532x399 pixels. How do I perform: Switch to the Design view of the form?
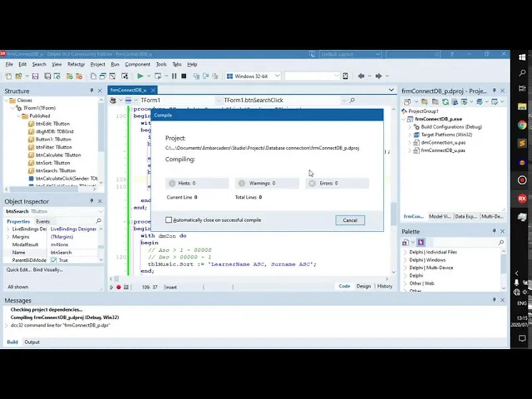[363, 286]
